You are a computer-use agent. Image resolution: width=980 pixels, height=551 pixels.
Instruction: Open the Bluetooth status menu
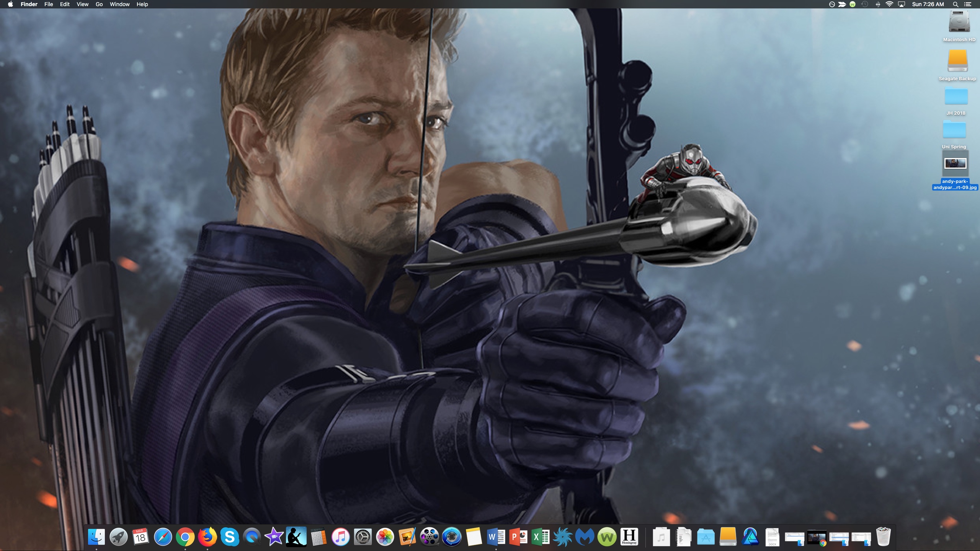tap(877, 4)
